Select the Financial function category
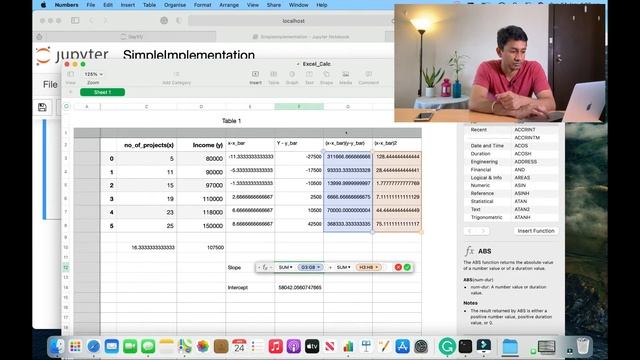Viewport: 640px width, 360px height. [481, 170]
